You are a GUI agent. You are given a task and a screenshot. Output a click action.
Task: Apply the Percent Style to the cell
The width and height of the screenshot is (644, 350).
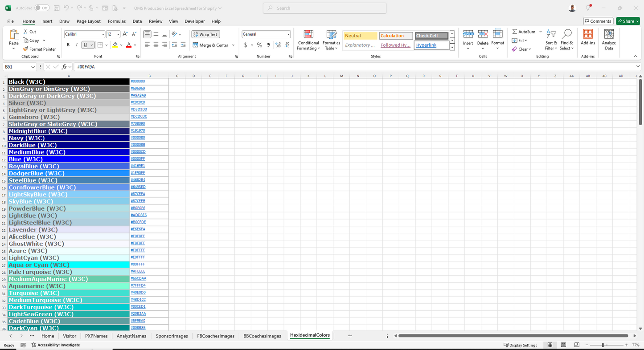(259, 45)
